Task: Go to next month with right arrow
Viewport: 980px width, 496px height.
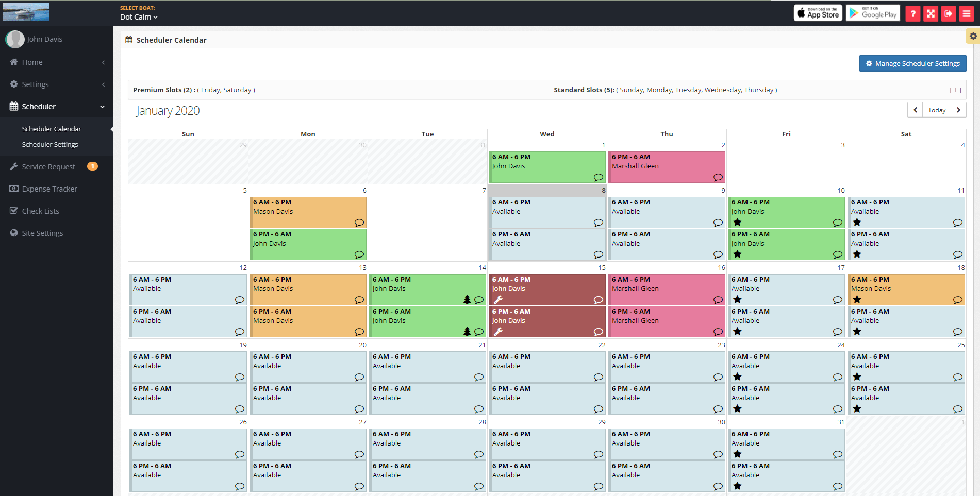Action: tap(958, 110)
